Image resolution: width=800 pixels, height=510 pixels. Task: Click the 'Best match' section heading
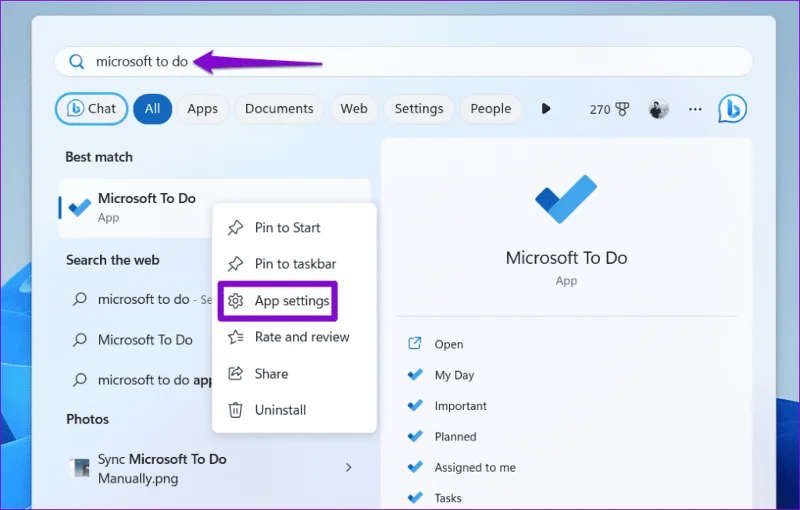(99, 157)
